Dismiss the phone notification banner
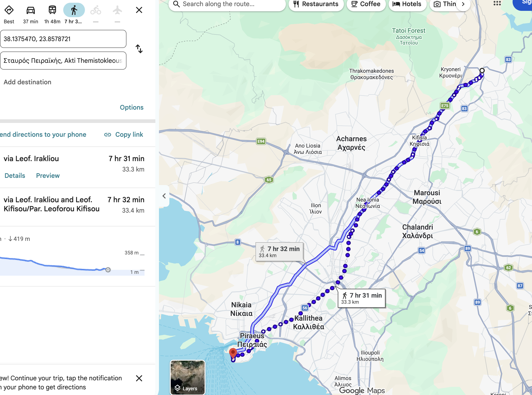Image resolution: width=532 pixels, height=395 pixels. point(139,378)
